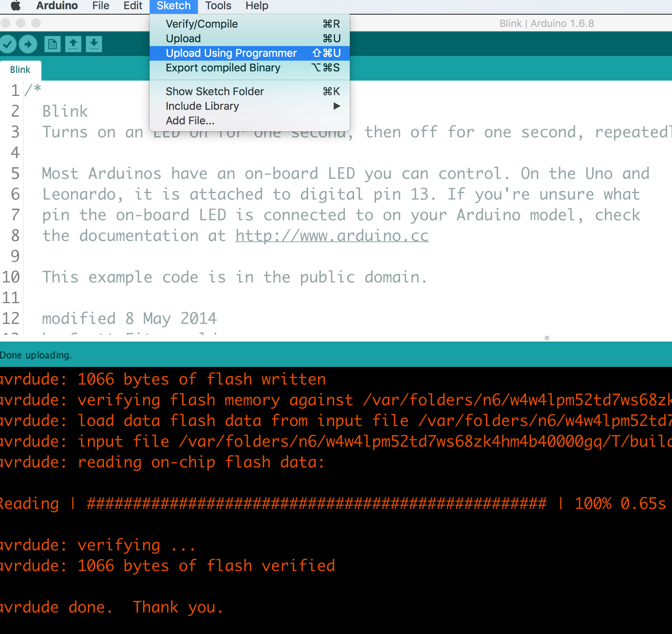
Task: Click the console line starting 'avrdude: input file /var/folders'
Action: click(x=336, y=441)
